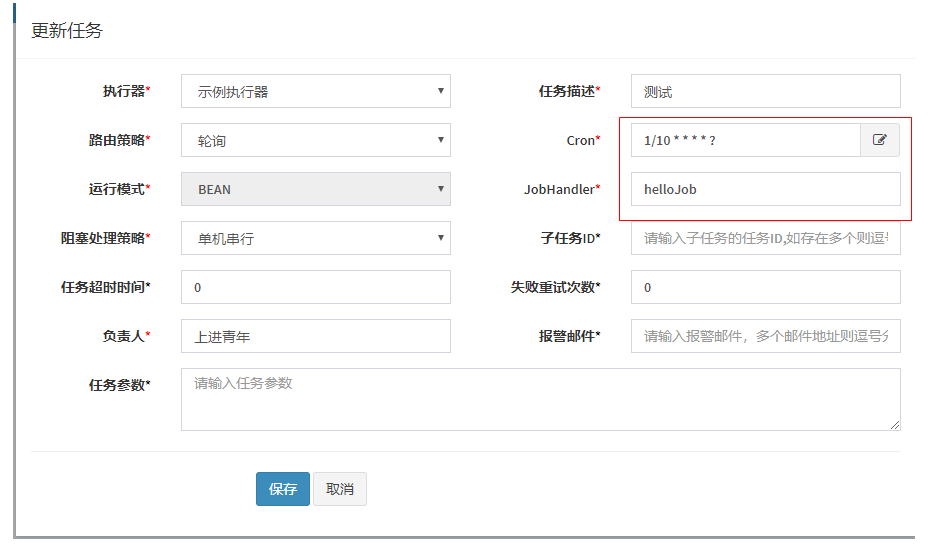
Task: Click the 执行器 label
Action: pos(127,91)
